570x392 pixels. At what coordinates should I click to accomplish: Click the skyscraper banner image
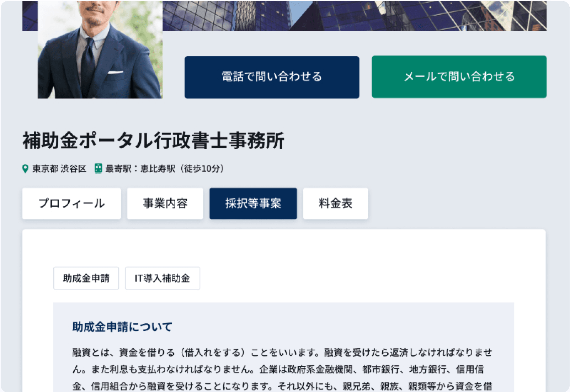pyautogui.click(x=356, y=16)
